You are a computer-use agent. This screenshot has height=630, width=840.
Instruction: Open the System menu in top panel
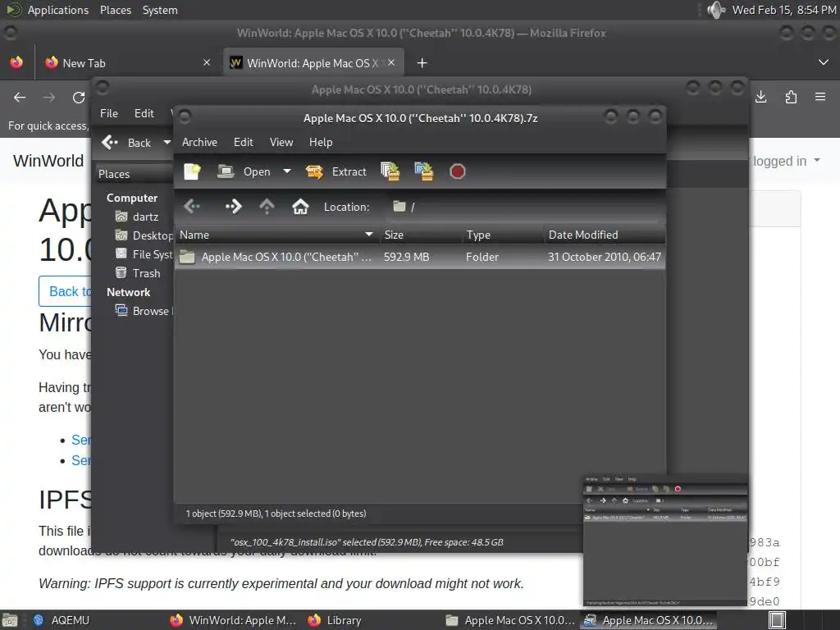click(160, 10)
